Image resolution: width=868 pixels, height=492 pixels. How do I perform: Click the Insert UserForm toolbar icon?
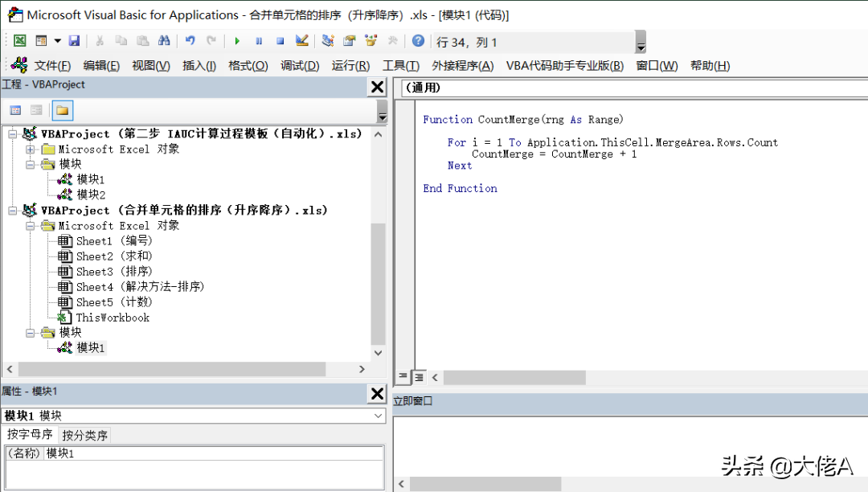41,40
